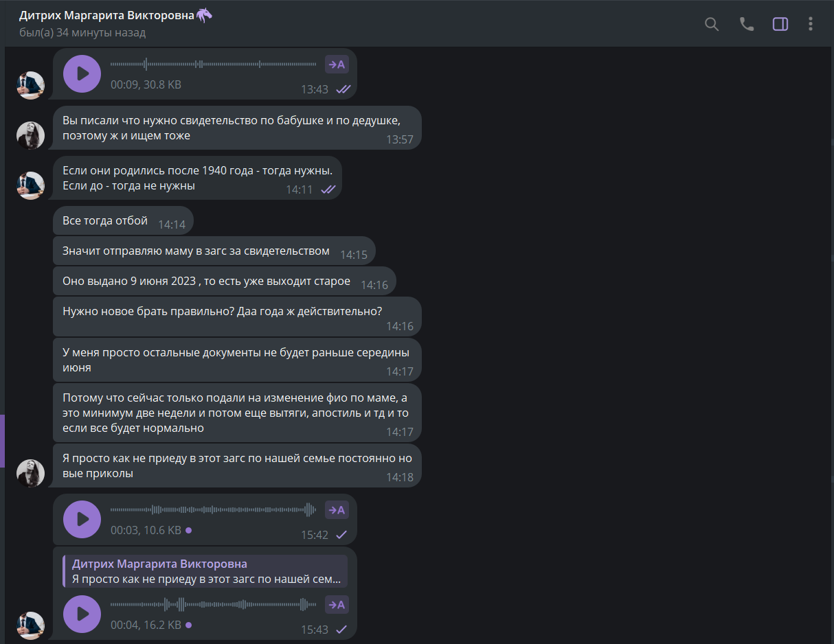This screenshot has height=644, width=834.
Task: Toggle the right sidebar panel icon
Action: pyautogui.click(x=780, y=24)
